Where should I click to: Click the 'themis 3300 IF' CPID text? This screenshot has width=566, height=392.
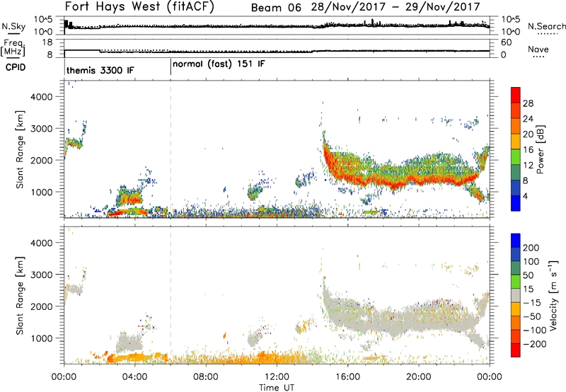coord(100,70)
